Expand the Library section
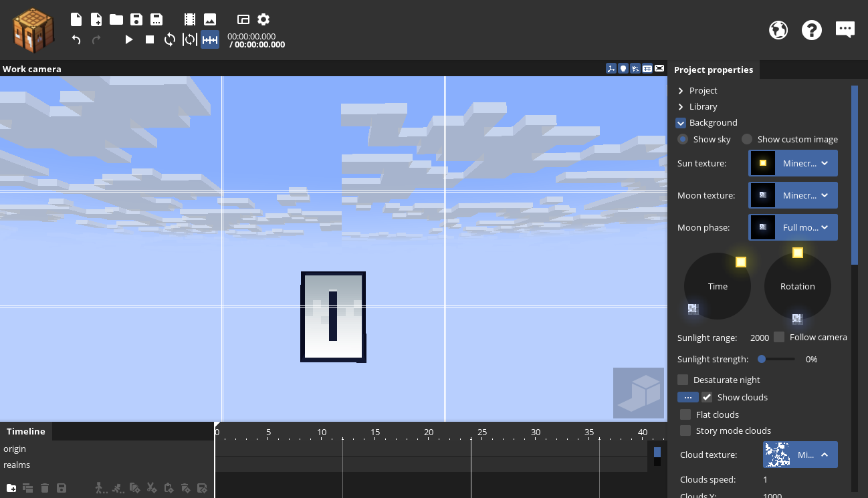868x498 pixels. click(x=681, y=106)
